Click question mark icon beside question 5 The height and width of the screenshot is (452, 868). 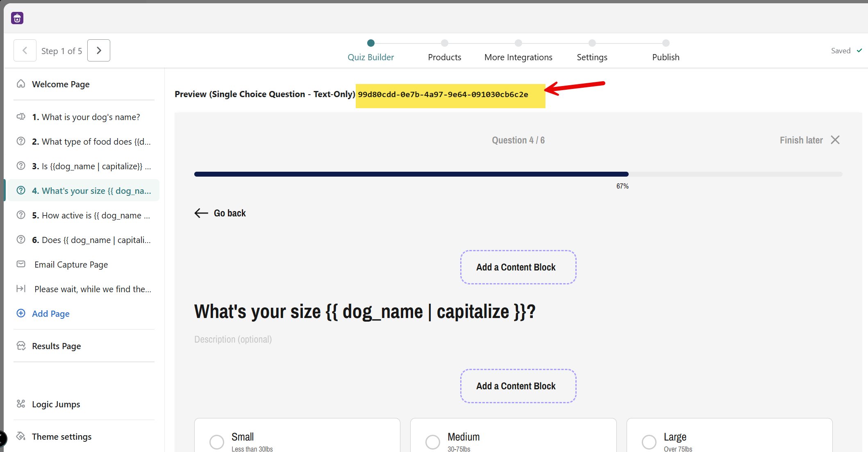[x=21, y=215]
